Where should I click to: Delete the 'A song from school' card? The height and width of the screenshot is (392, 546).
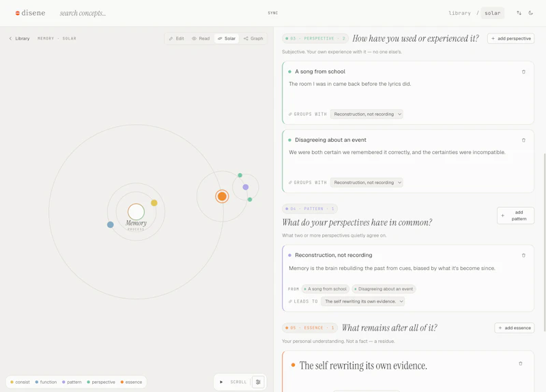pyautogui.click(x=523, y=72)
